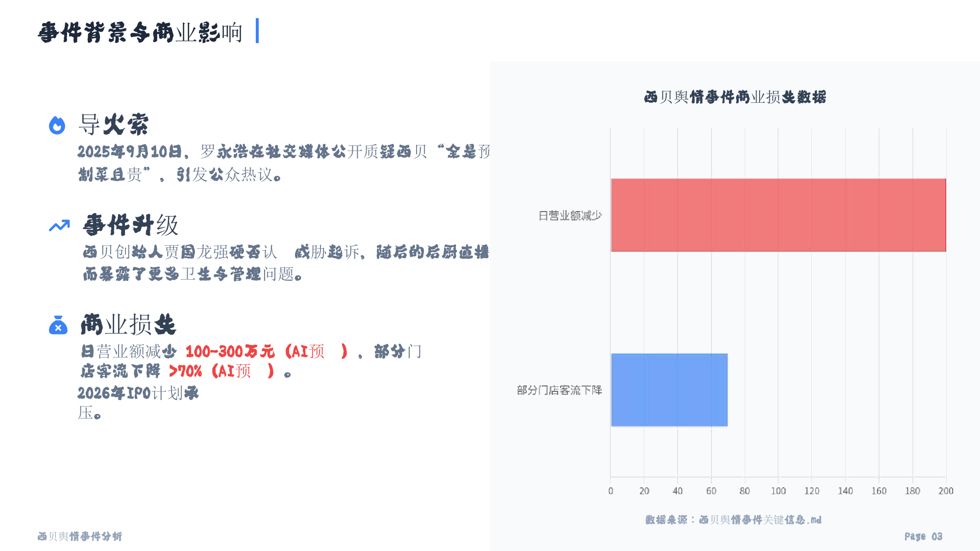Click the 导火索 section heading
Viewport: 980px width, 551px height.
(x=114, y=124)
